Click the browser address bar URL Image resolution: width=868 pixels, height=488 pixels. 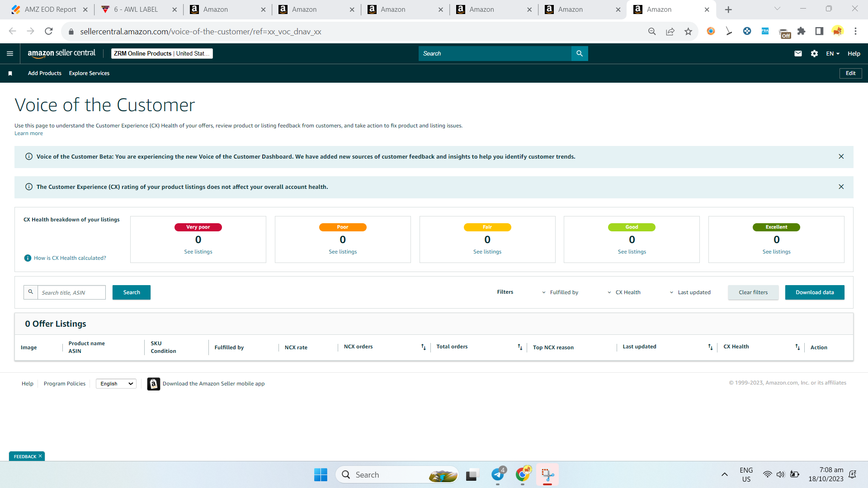pyautogui.click(x=201, y=32)
